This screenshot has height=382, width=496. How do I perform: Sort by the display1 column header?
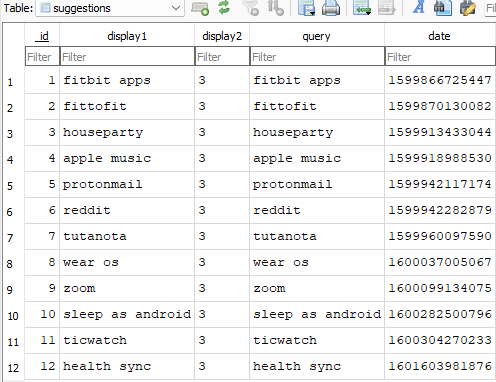pyautogui.click(x=127, y=36)
